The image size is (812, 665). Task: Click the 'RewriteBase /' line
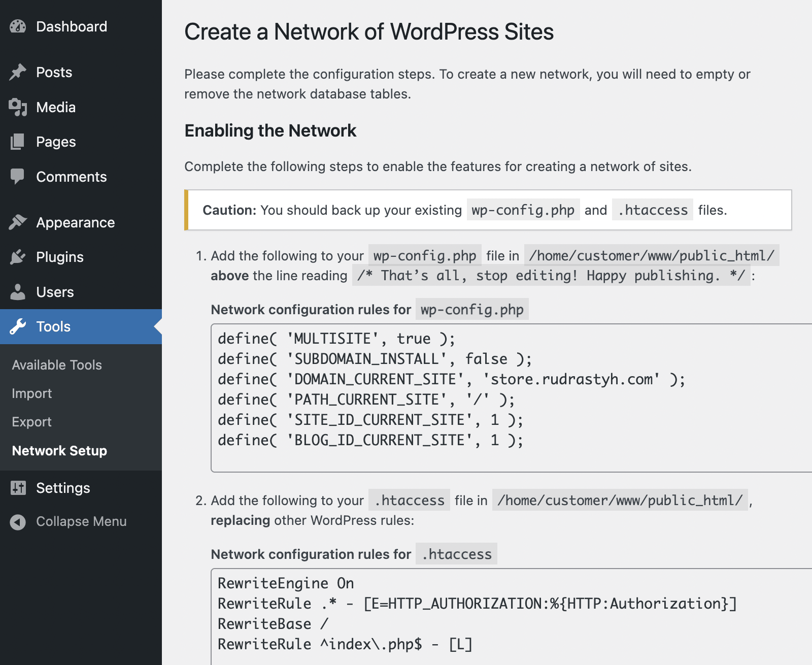(273, 624)
